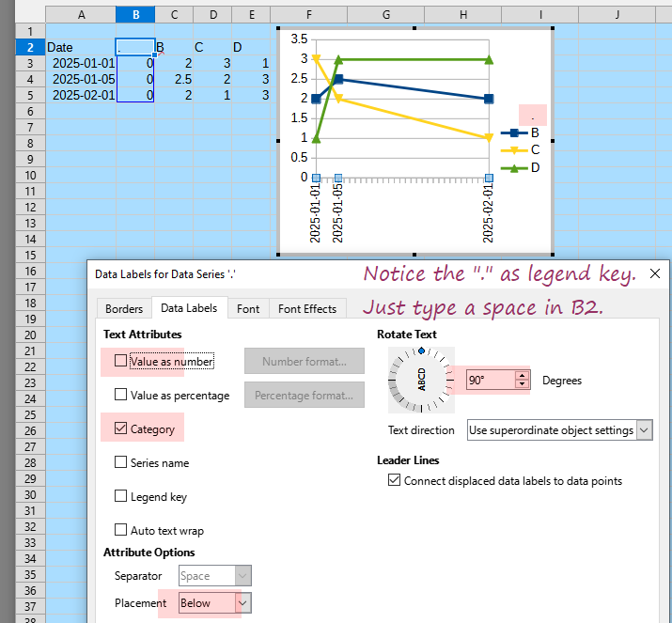Viewport: 672px width, 623px height.
Task: Switch to the Borders tab
Action: pyautogui.click(x=124, y=309)
